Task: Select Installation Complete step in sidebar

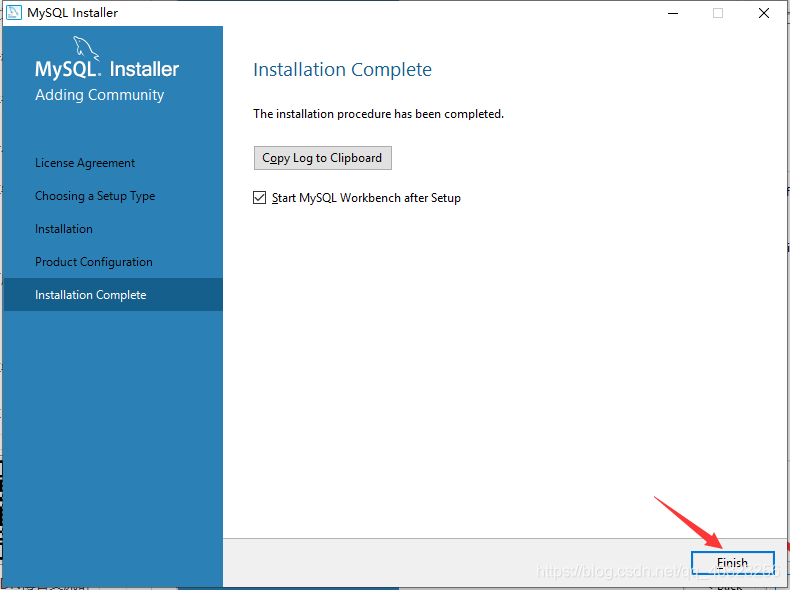Action: 113,294
